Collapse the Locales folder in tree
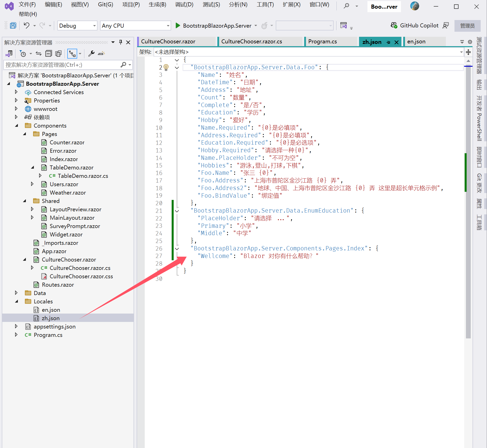This screenshot has height=448, width=487. [16, 301]
